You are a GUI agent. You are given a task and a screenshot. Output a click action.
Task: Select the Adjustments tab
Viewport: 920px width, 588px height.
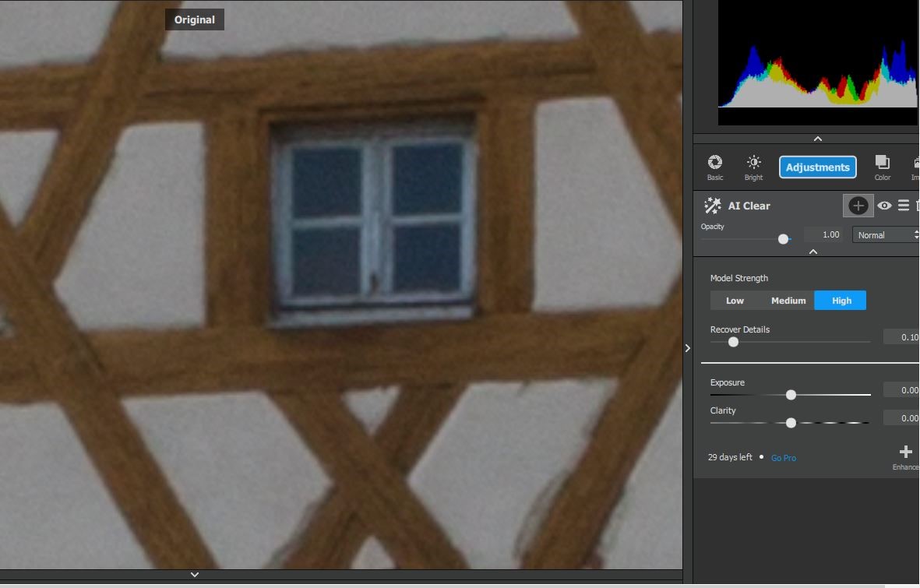click(817, 167)
